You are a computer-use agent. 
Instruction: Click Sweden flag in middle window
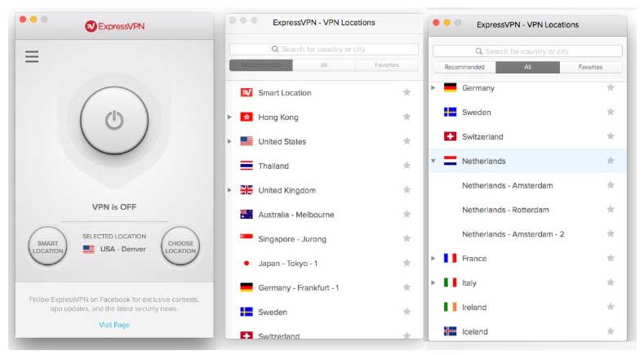pyautogui.click(x=246, y=312)
